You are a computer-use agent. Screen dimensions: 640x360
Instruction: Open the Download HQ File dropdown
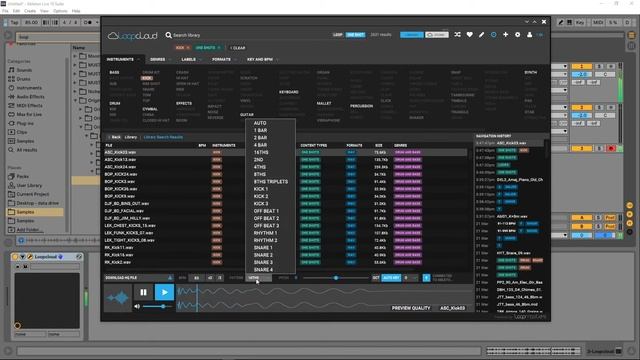[139, 278]
